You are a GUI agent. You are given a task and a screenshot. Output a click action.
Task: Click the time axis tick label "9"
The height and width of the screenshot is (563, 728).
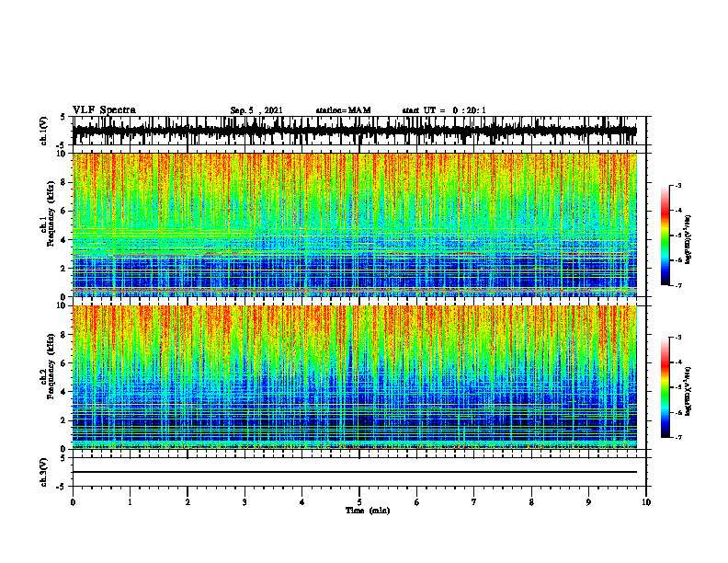tap(588, 502)
